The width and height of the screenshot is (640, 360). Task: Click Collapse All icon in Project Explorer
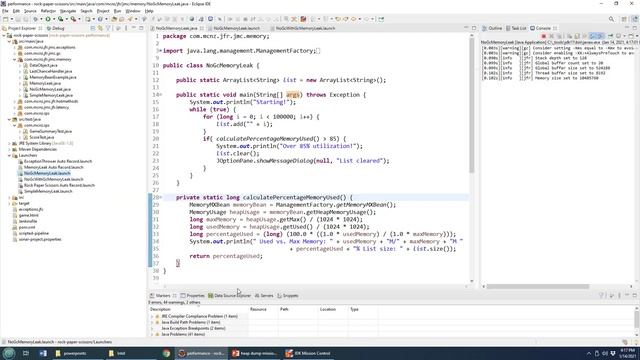pos(93,28)
